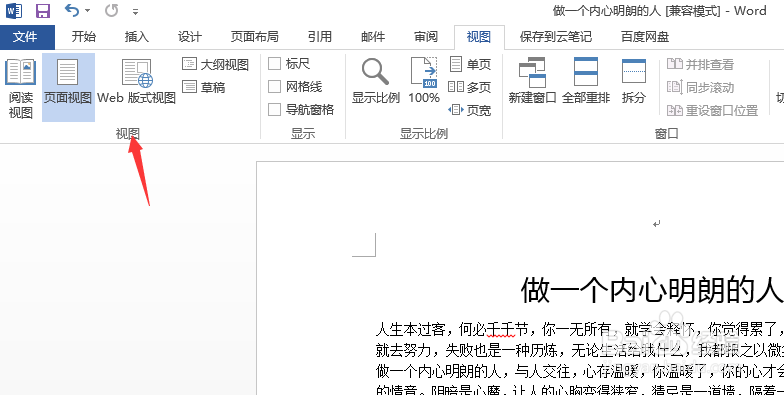
Task: Switch to the 邮件 (Mailings) tab
Action: (x=373, y=37)
